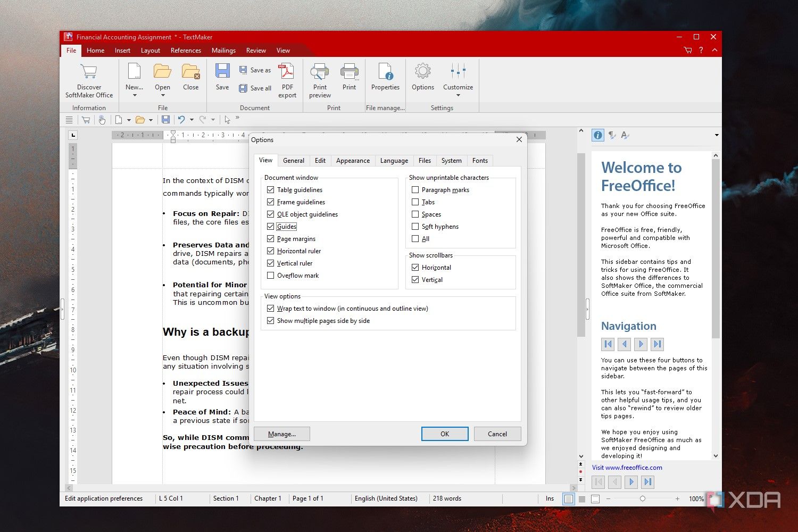Expand the sidebar panel dropdown arrow
This screenshot has height=532, width=798.
tap(716, 135)
